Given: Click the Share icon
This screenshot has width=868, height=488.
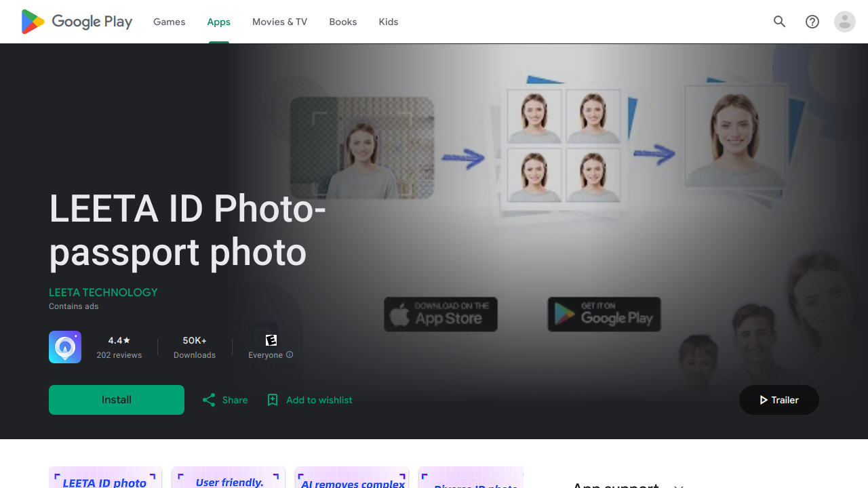Looking at the screenshot, I should [x=209, y=400].
